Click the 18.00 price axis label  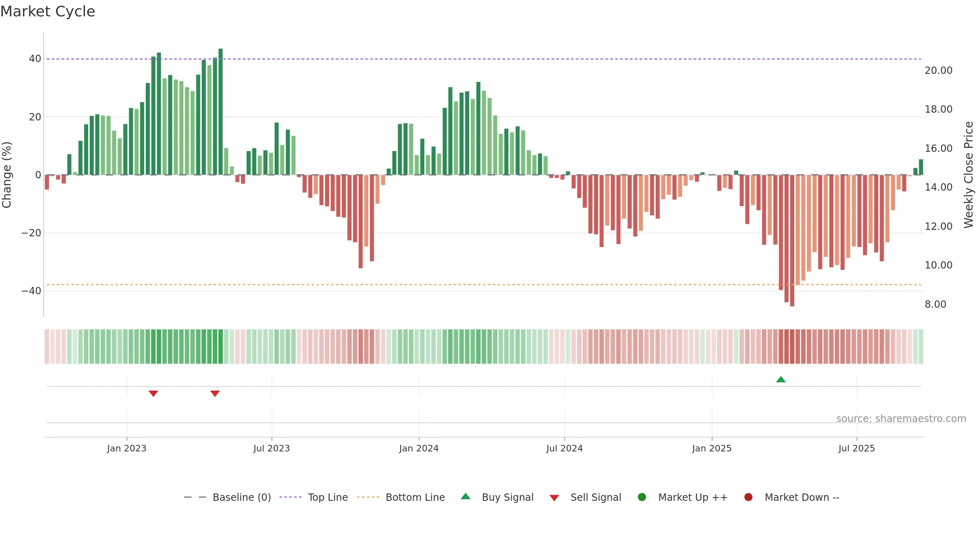(x=938, y=109)
